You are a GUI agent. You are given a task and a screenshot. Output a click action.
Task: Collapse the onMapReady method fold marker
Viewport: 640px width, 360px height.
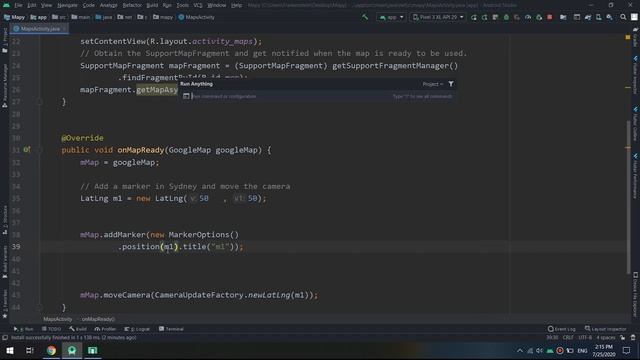(x=39, y=150)
